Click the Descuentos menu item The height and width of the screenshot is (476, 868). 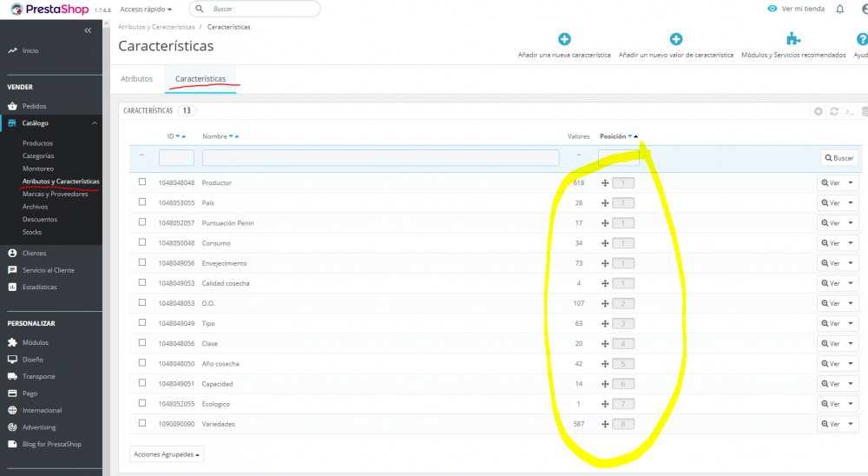click(40, 220)
